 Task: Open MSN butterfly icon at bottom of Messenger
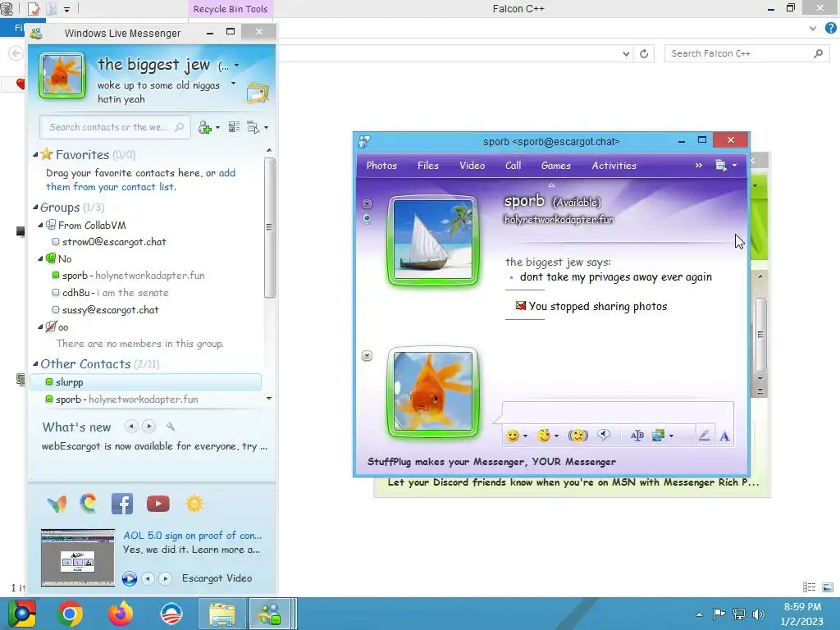tap(57, 504)
